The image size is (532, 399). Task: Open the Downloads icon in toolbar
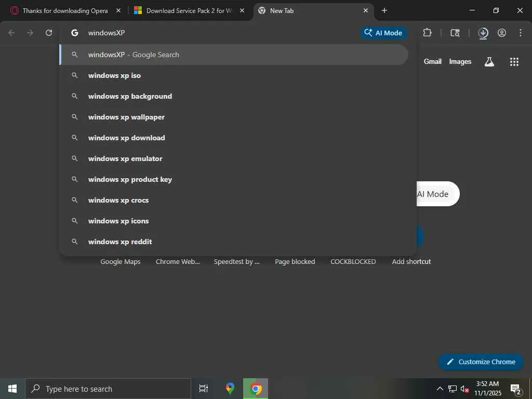483,33
